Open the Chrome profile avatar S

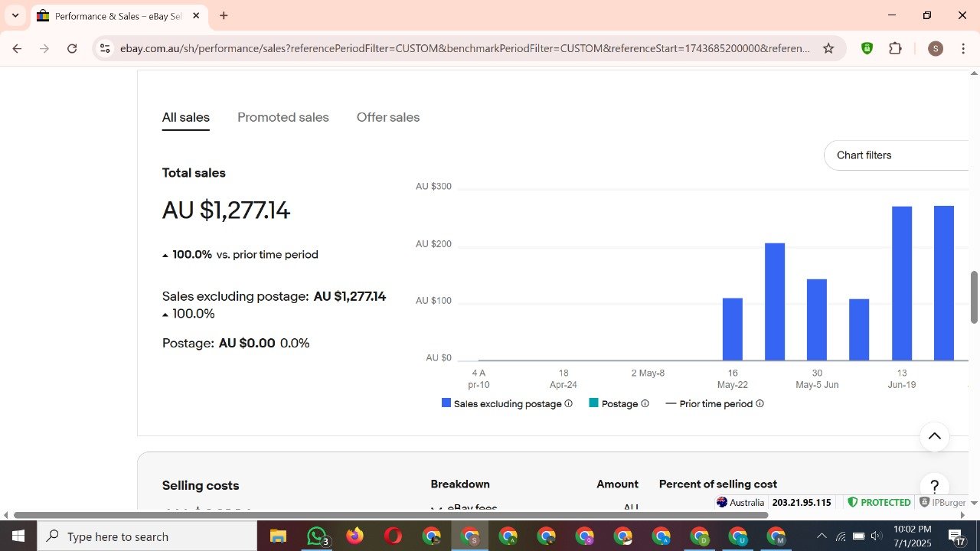[x=935, y=48]
